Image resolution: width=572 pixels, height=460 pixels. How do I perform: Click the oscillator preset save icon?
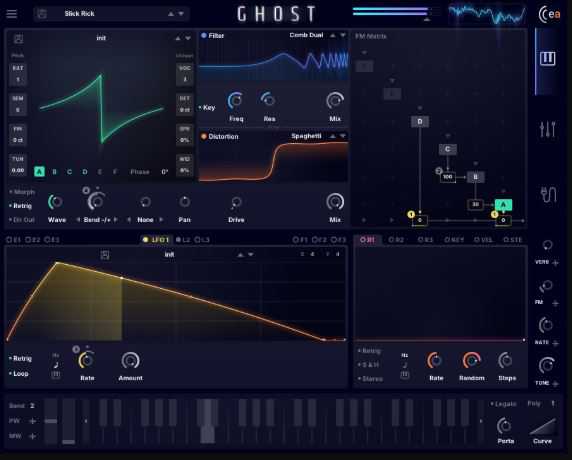click(18, 38)
